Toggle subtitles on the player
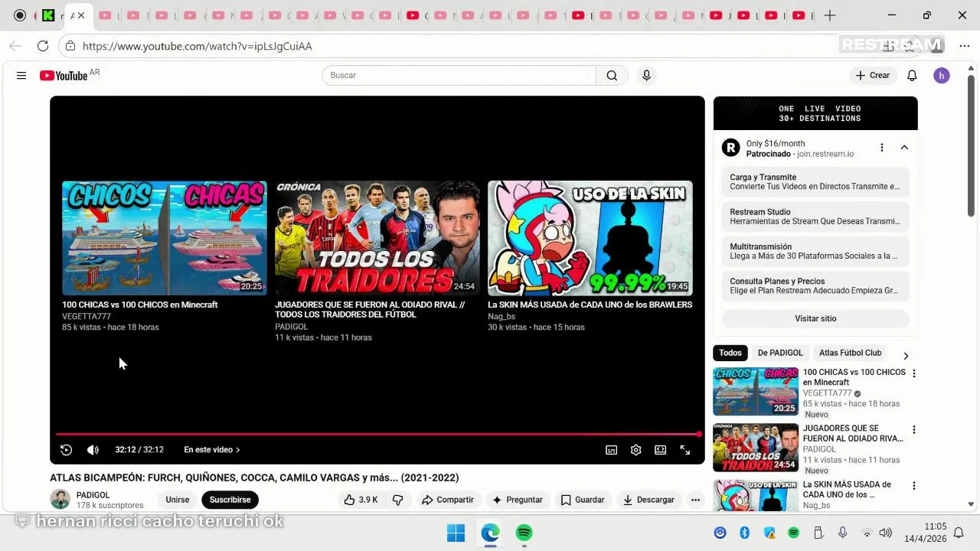This screenshot has height=551, width=980. coord(611,450)
